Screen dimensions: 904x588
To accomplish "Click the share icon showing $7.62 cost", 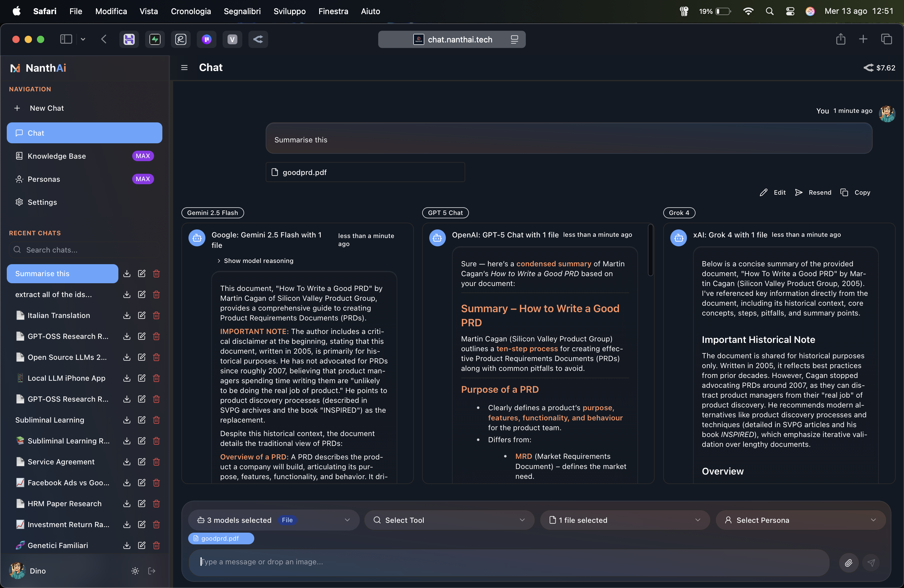I will [x=868, y=68].
